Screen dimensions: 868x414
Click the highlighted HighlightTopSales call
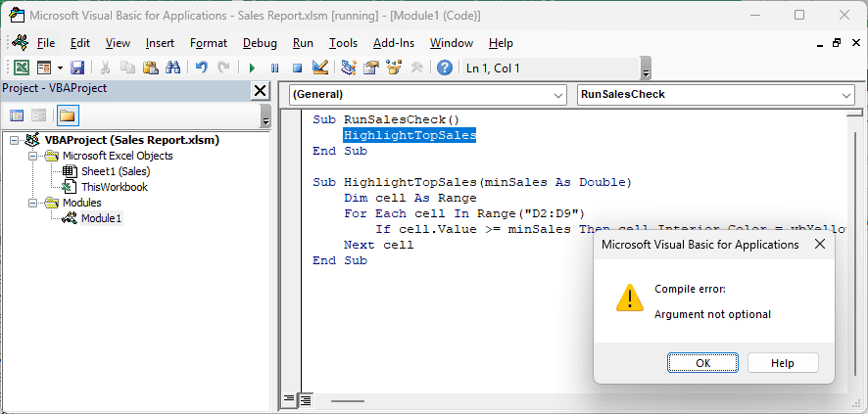(x=410, y=135)
